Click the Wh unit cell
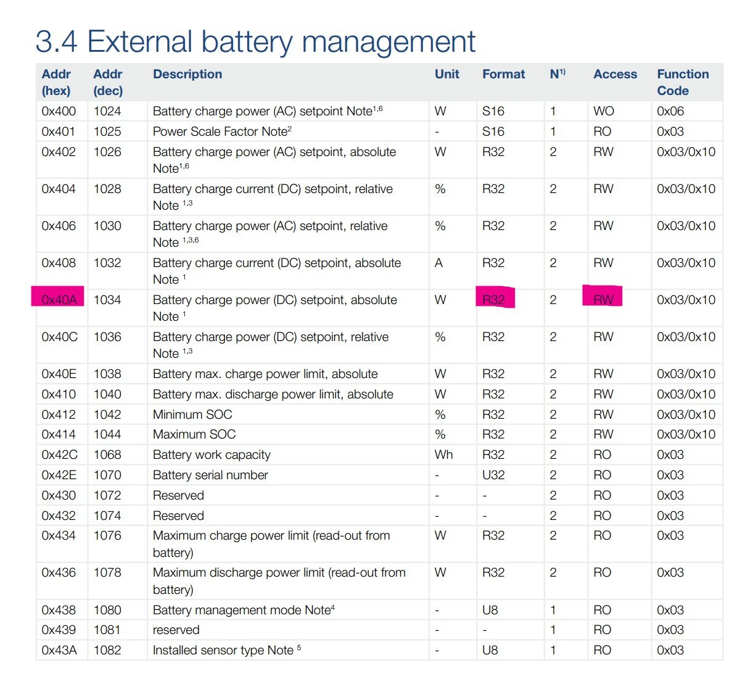The width and height of the screenshot is (735, 700). point(443,455)
